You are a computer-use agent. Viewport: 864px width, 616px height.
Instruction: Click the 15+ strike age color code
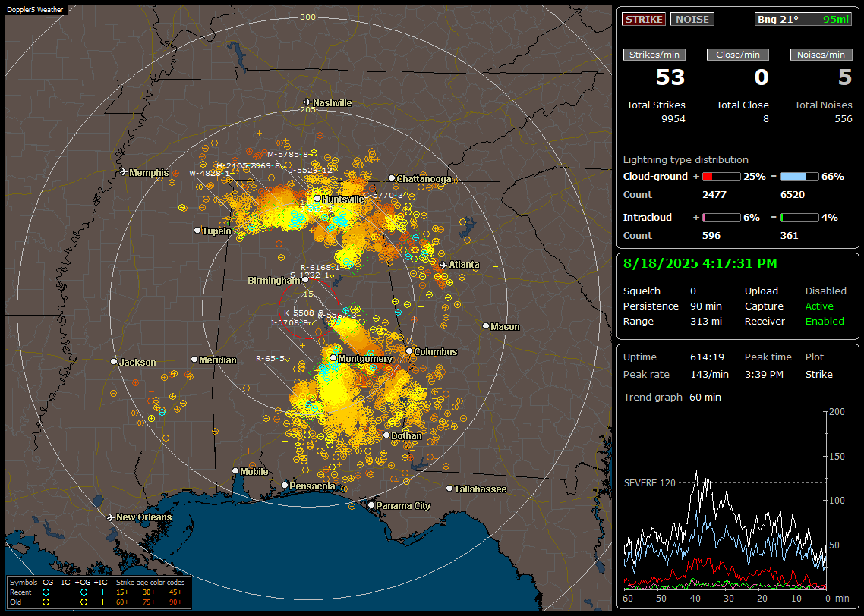tap(122, 592)
